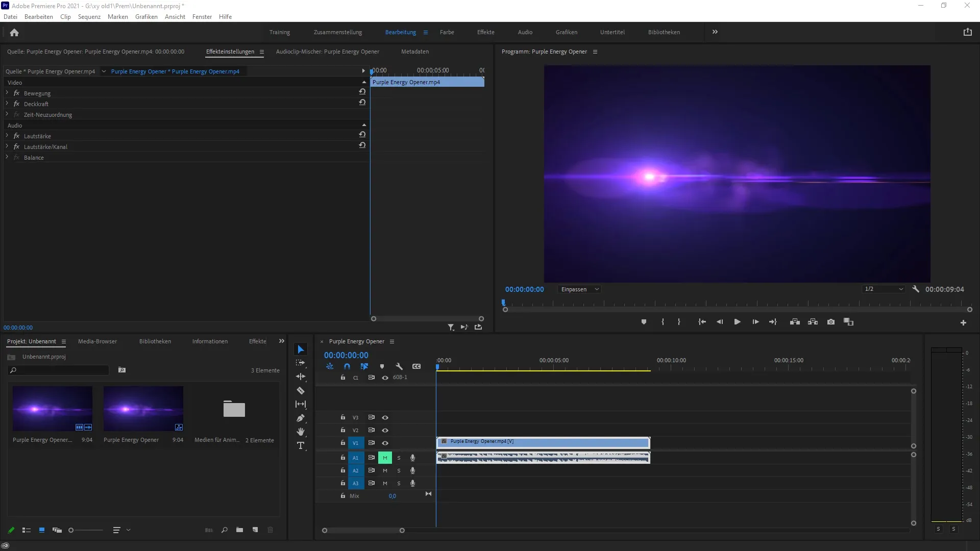
Task: Click the program monitor scrub bar playhead
Action: click(x=503, y=303)
